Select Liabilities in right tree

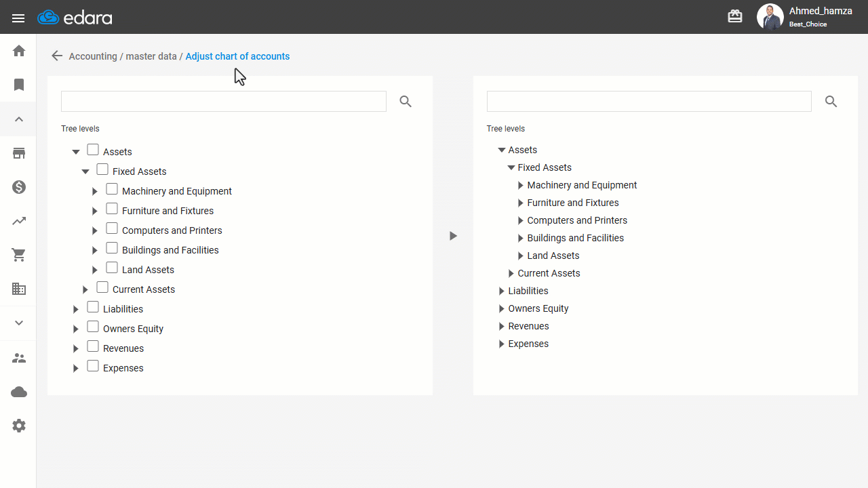528,291
